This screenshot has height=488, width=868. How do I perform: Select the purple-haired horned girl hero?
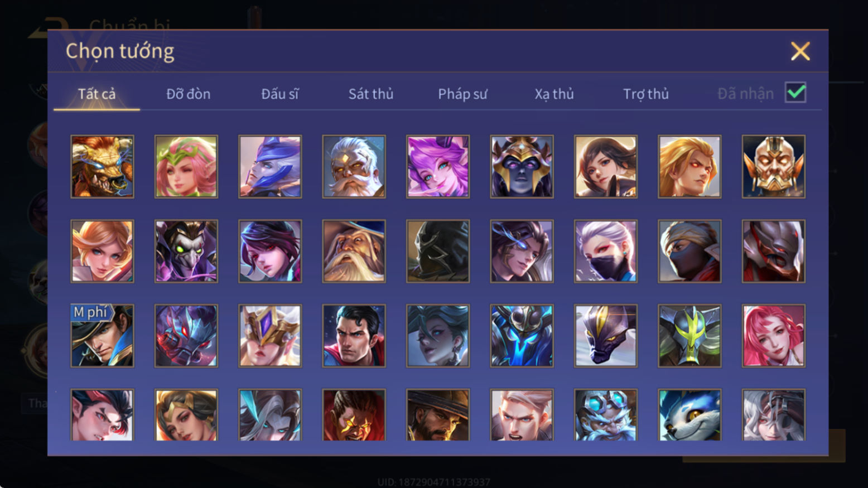point(438,167)
